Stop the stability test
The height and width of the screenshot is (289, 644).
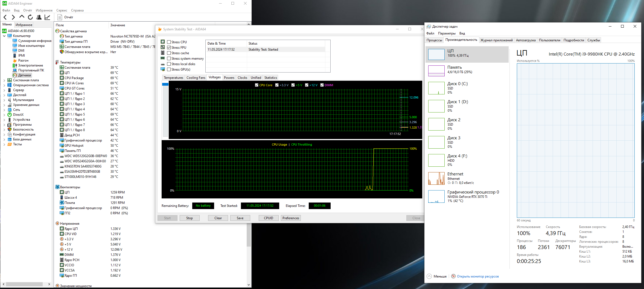[x=190, y=218]
